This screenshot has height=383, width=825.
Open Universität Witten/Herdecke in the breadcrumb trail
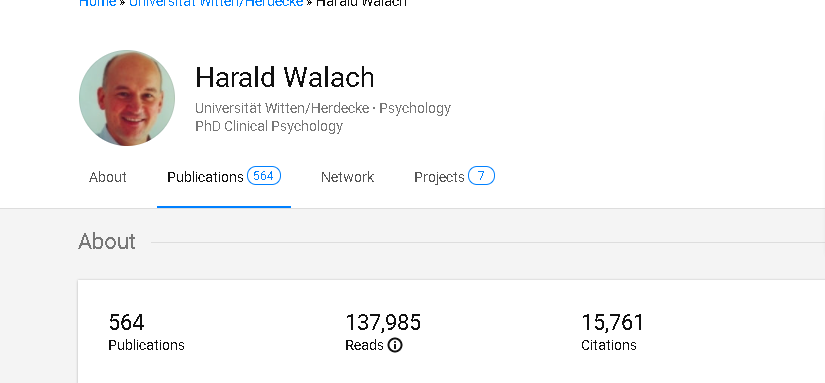216,3
